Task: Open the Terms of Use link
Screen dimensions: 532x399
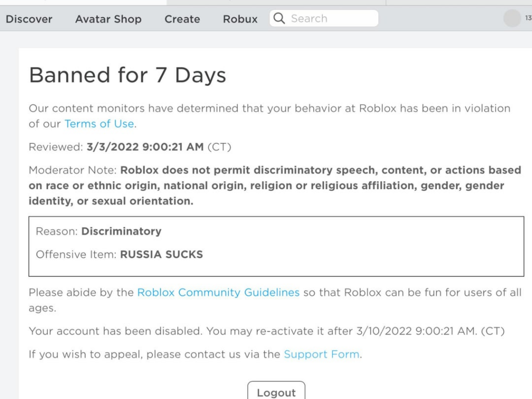Action: (x=99, y=124)
